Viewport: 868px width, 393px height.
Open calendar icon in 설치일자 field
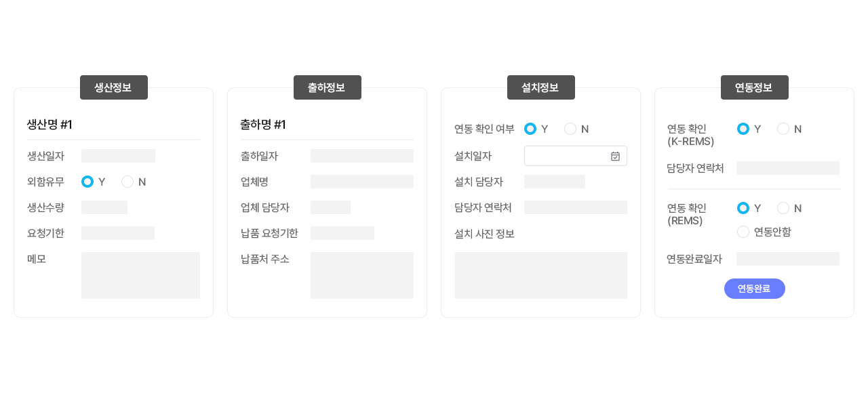point(615,156)
